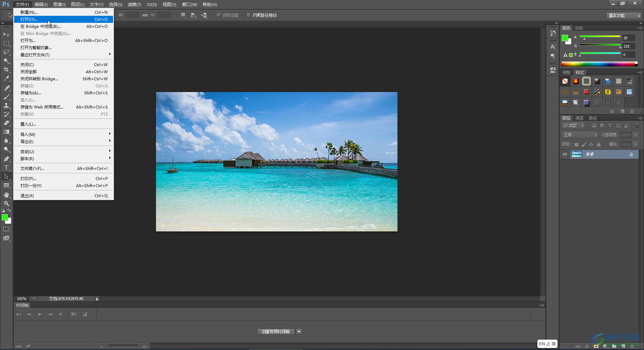The width and height of the screenshot is (644, 350).
Task: Switch to the 通道 tab
Action: 579,118
